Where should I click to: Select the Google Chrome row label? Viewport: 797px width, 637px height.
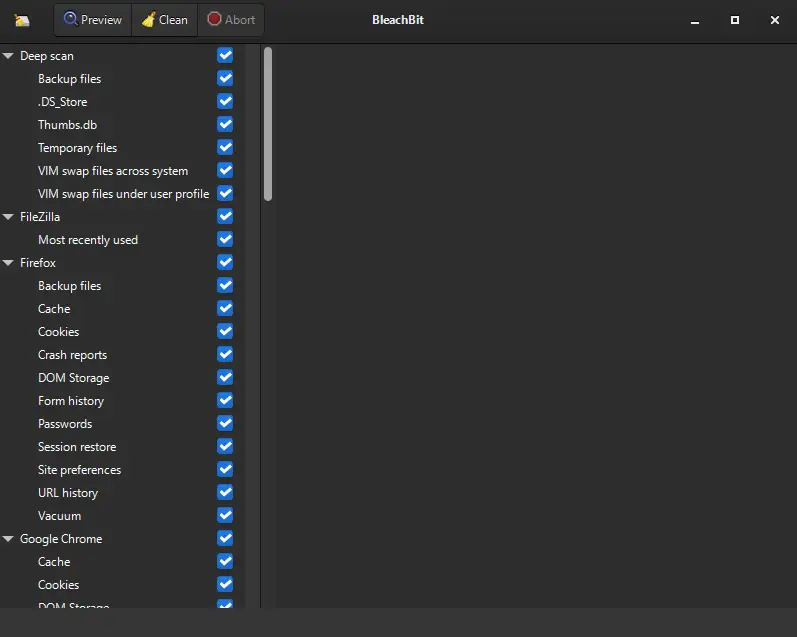tap(61, 539)
